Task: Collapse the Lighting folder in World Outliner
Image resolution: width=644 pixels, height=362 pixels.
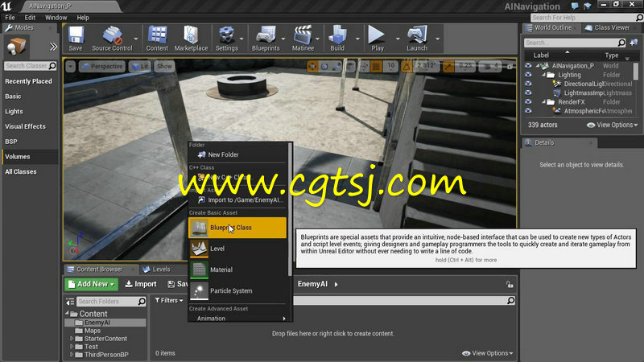Action: pyautogui.click(x=543, y=75)
